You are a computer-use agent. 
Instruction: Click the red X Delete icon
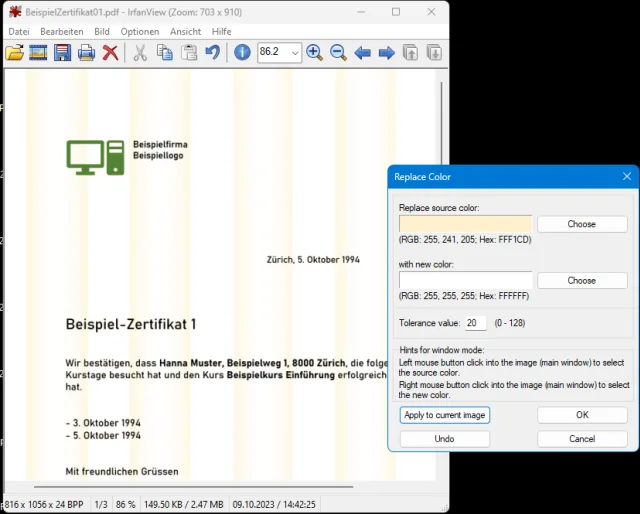tap(111, 53)
